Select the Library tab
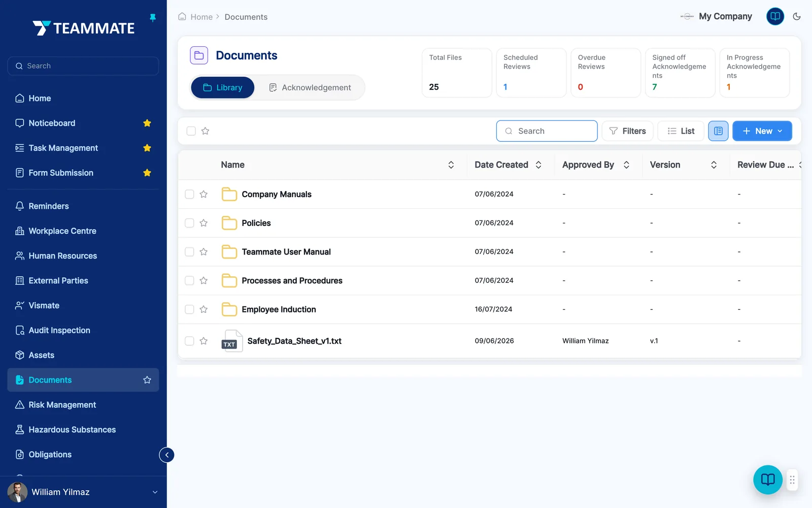 (223, 87)
